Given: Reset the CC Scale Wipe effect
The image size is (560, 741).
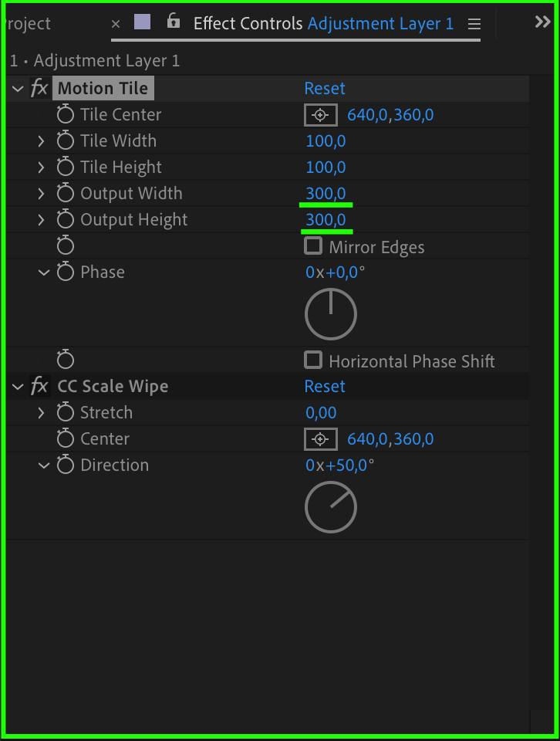Looking at the screenshot, I should tap(325, 387).
